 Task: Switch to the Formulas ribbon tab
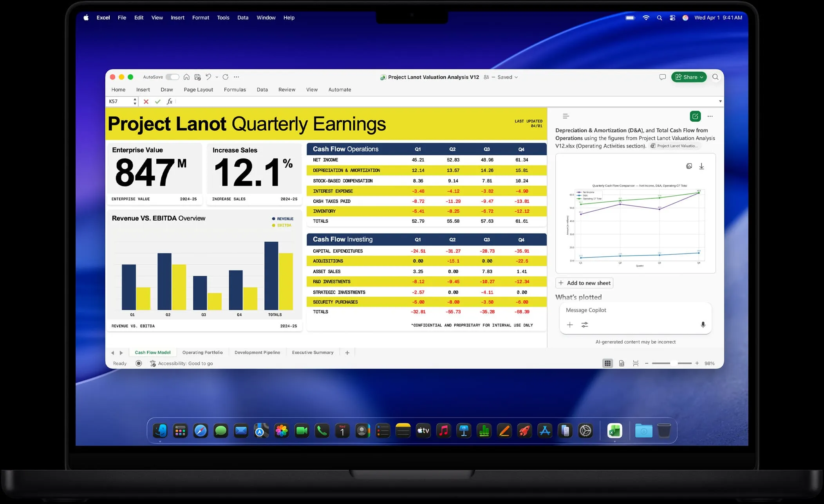click(235, 90)
